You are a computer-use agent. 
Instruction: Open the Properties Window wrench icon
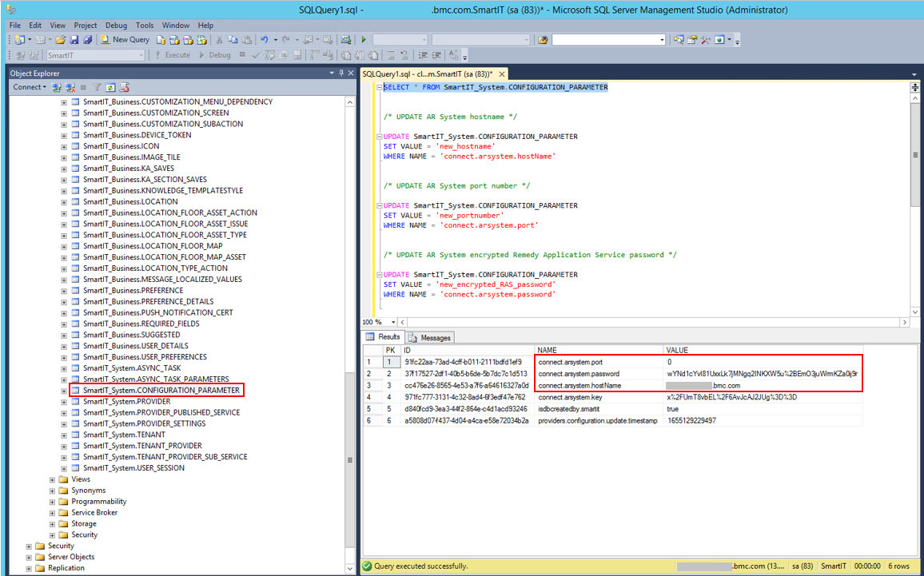(705, 40)
